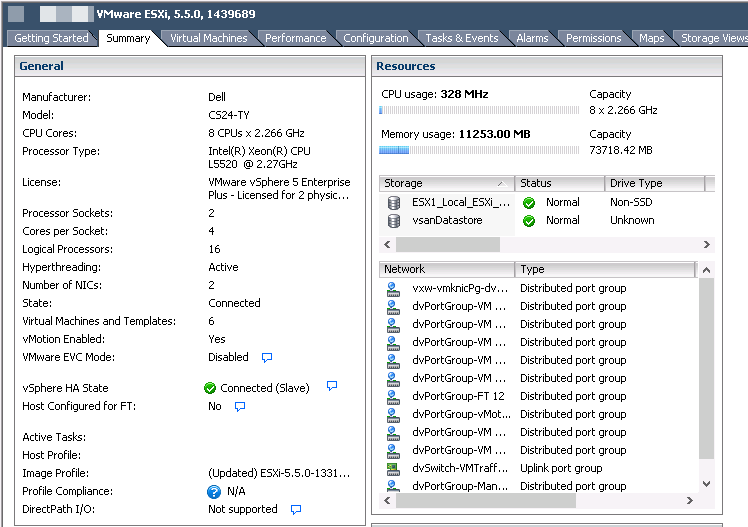Click the ESX1_Local_ESXi datastore icon
Image resolution: width=748 pixels, height=527 pixels.
click(x=394, y=202)
